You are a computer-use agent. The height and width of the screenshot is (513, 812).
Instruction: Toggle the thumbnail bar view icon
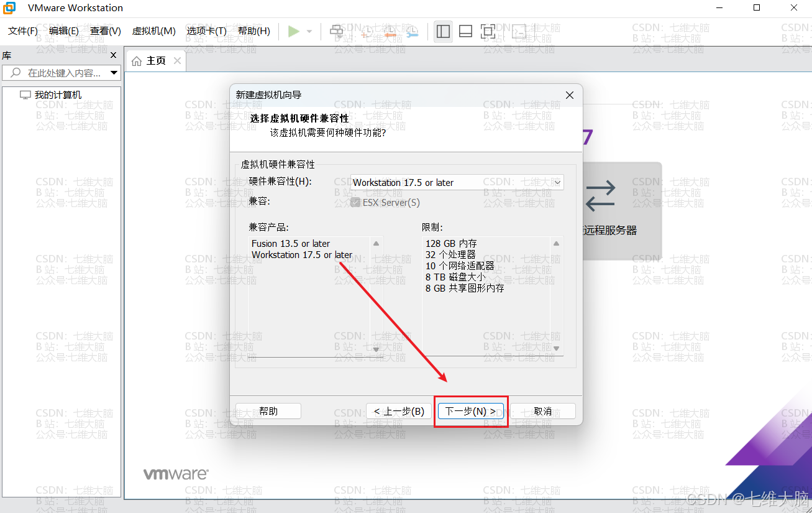click(466, 31)
